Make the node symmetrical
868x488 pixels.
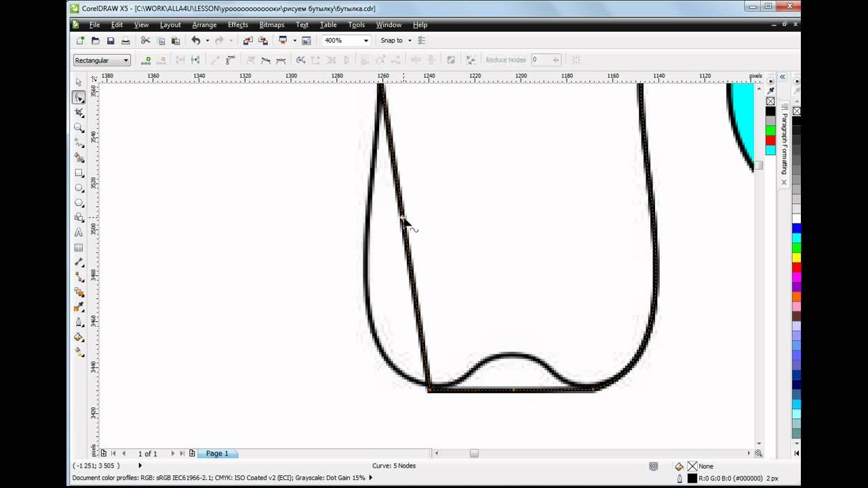[x=281, y=60]
